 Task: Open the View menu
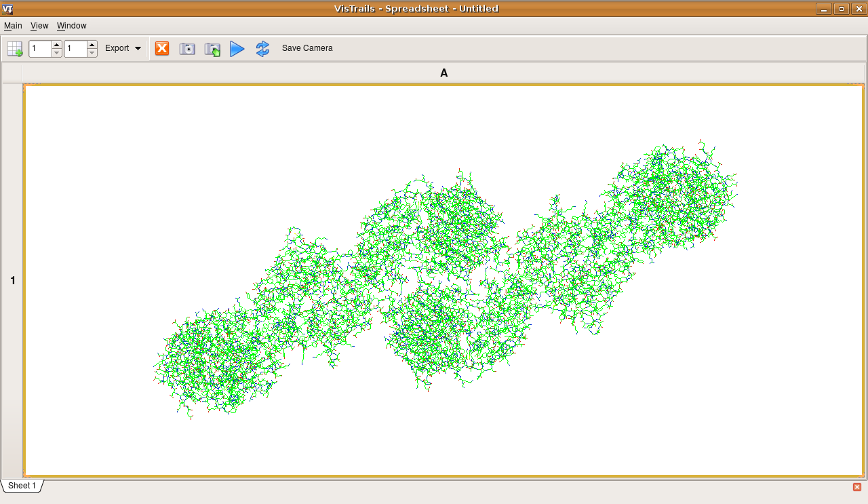(39, 26)
